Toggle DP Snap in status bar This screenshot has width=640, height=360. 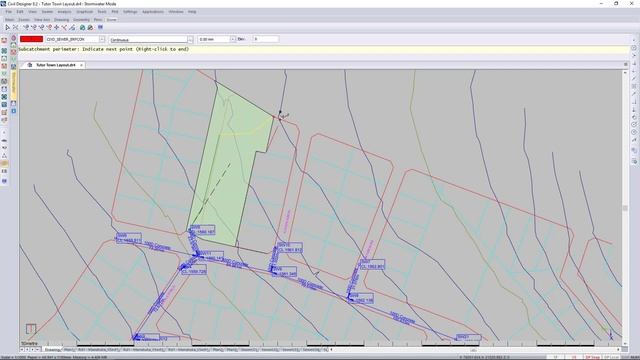[x=593, y=358]
